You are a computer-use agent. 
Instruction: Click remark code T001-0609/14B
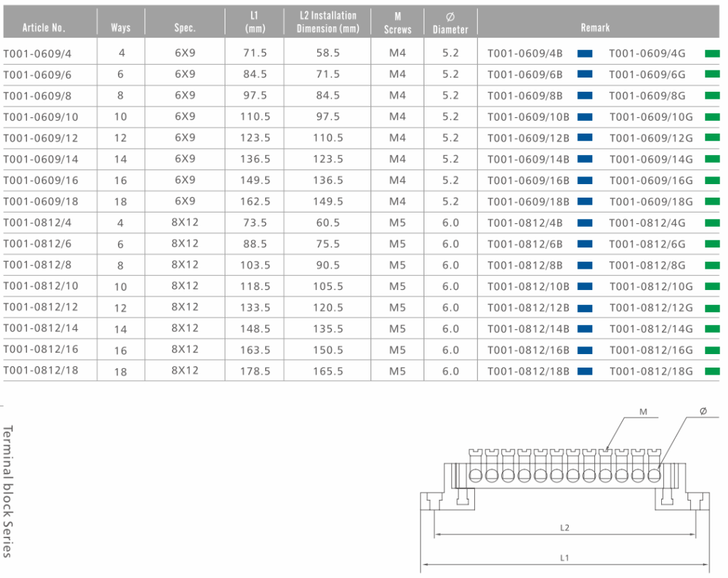tap(528, 159)
